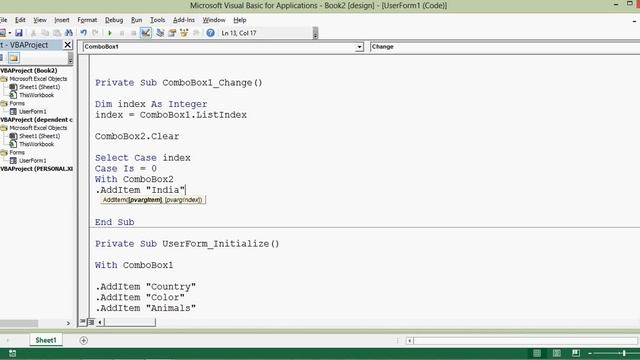Switch to Procedure View button

point(83,322)
